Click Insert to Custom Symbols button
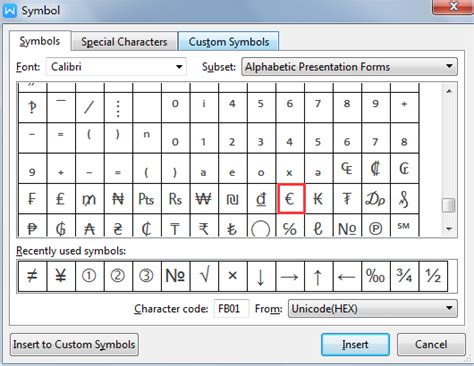This screenshot has height=366, width=474. point(74,345)
